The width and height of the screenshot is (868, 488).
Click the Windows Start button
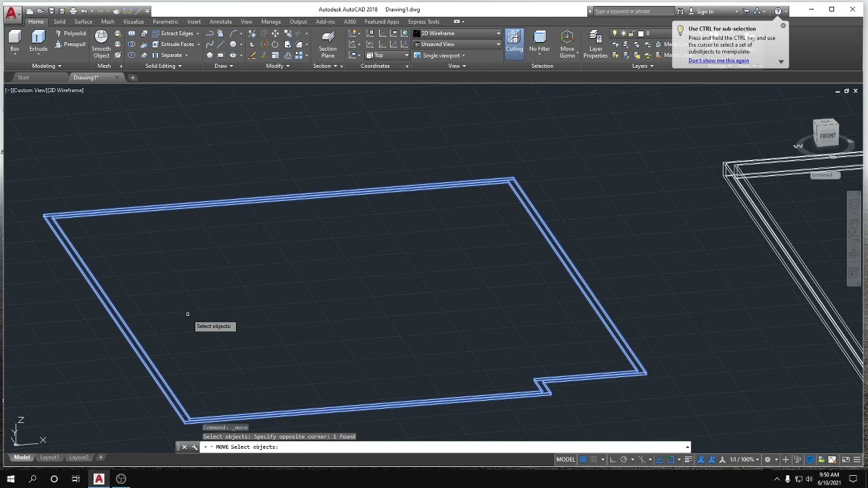click(11, 479)
